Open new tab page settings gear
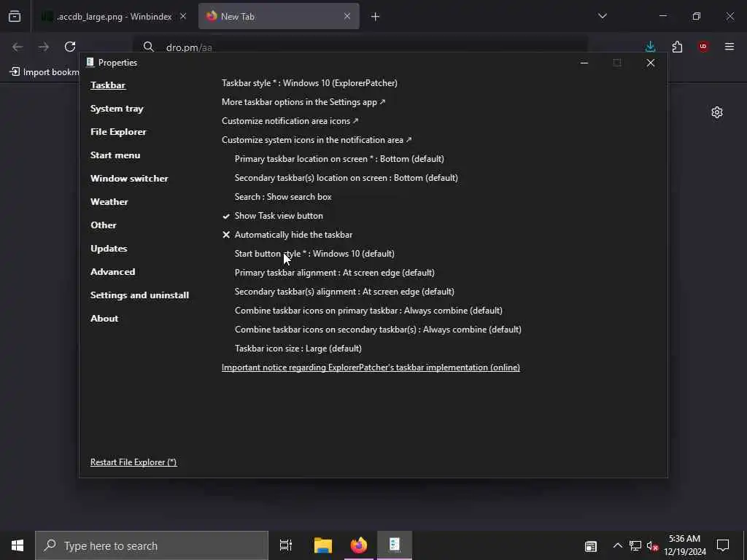Screen dimensions: 747x560 pyautogui.click(x=717, y=112)
